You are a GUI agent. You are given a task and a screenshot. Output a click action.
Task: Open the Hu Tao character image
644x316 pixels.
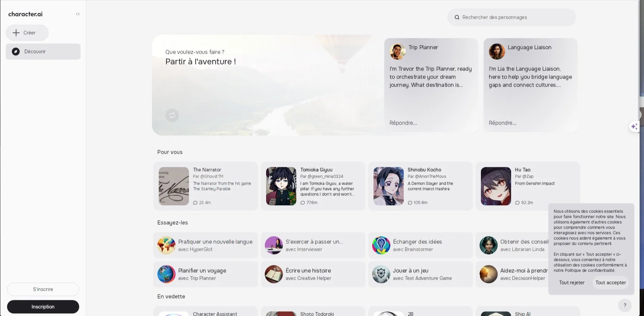point(496,186)
